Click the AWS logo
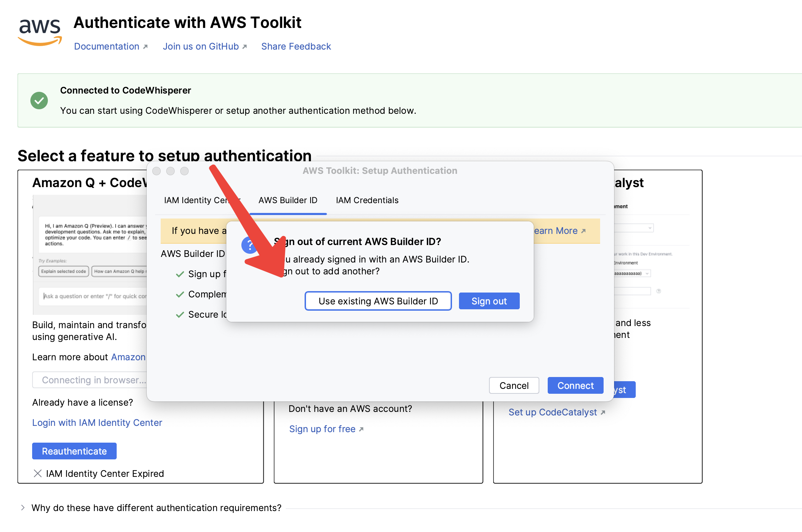Image resolution: width=802 pixels, height=532 pixels. tap(40, 32)
